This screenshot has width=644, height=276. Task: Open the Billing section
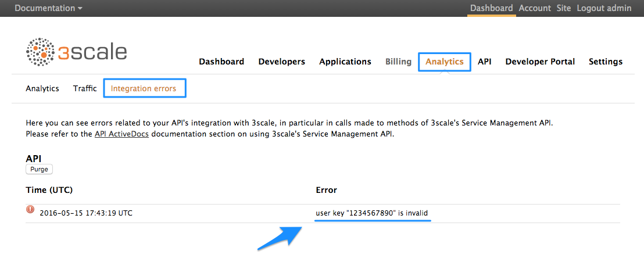tap(398, 62)
